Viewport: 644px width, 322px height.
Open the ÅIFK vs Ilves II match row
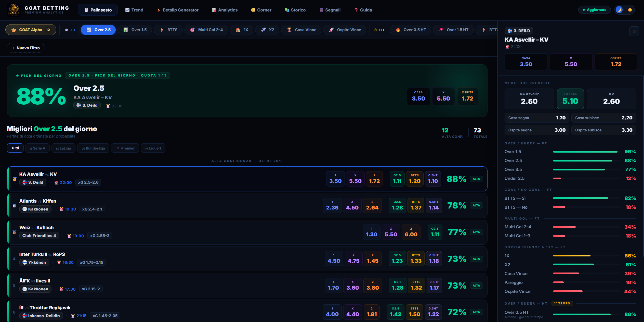tap(247, 286)
